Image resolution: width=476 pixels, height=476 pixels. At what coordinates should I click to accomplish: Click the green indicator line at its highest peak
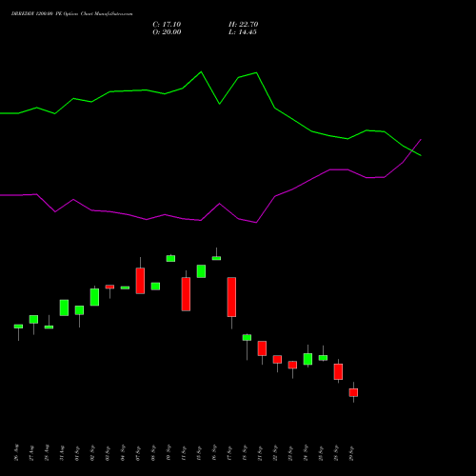(201, 72)
